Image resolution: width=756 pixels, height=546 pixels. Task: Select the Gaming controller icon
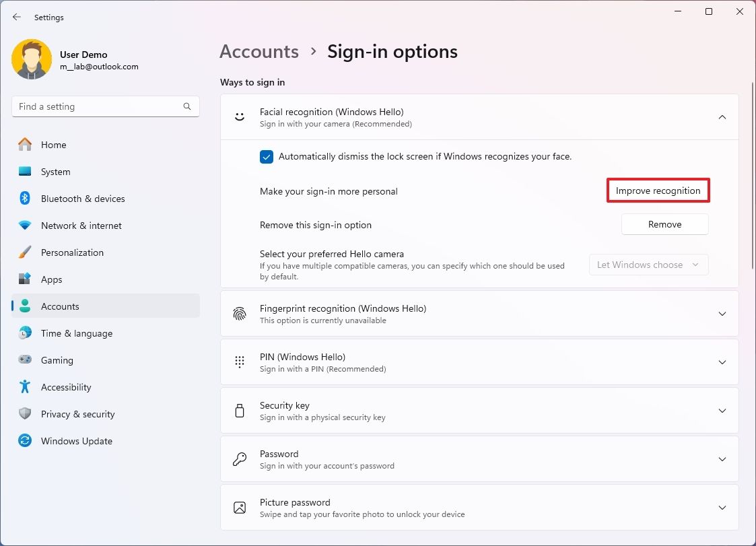pos(25,360)
